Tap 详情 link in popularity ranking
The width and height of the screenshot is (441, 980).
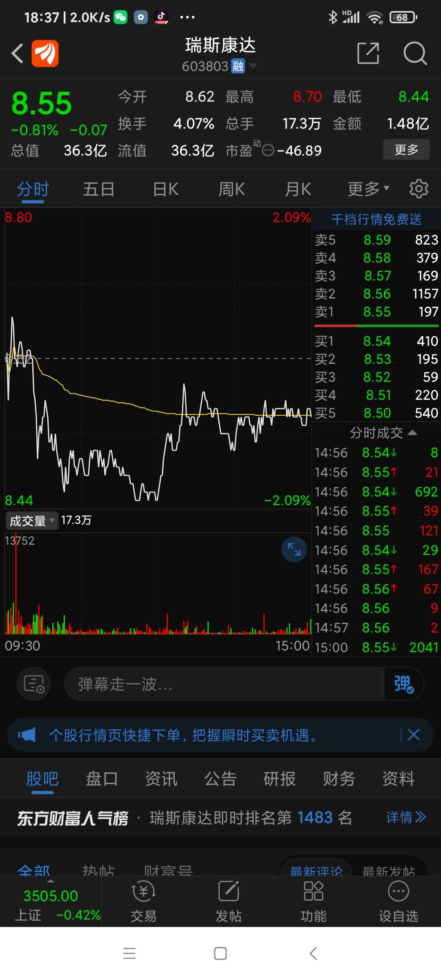(406, 817)
